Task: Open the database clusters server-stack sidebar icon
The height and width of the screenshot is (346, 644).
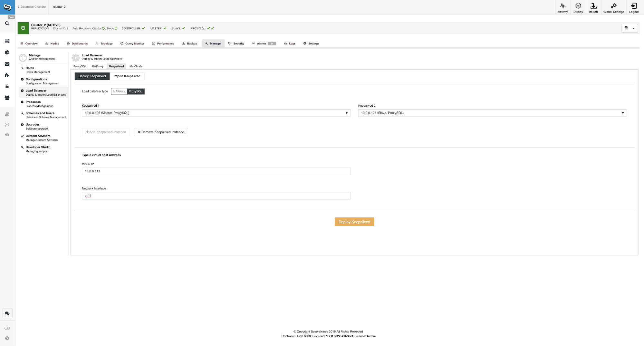Action: click(7, 41)
